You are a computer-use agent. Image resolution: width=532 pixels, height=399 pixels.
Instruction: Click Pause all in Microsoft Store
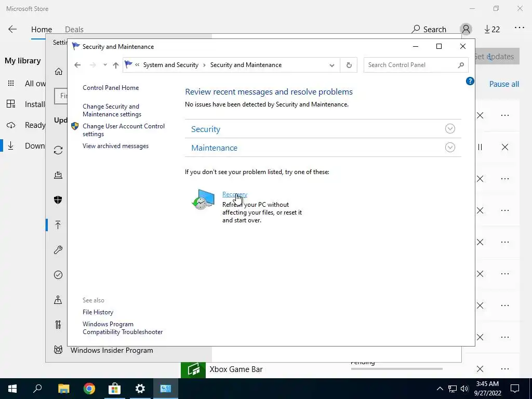pos(504,84)
